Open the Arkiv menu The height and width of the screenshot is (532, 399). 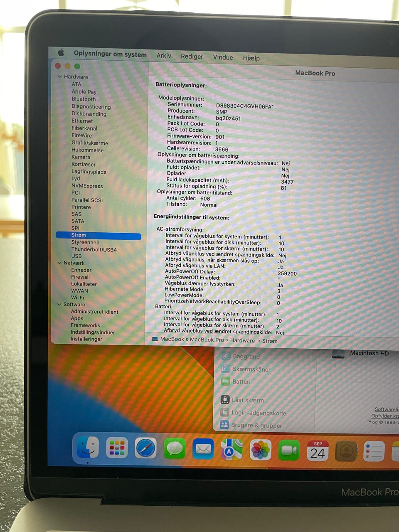tap(164, 55)
